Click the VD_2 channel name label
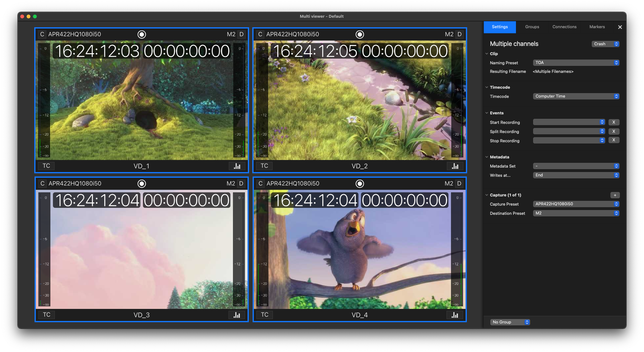This screenshot has width=644, height=352. [359, 166]
